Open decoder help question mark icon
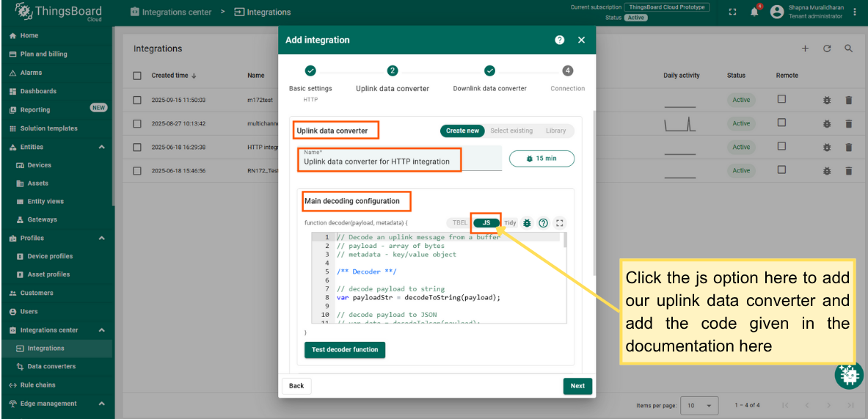The width and height of the screenshot is (868, 419). (x=543, y=223)
